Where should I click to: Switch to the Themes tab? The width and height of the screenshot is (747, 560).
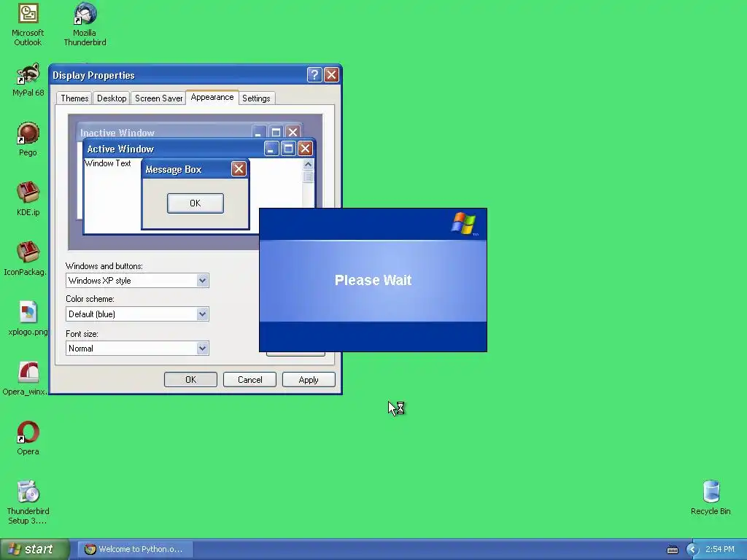pos(74,98)
